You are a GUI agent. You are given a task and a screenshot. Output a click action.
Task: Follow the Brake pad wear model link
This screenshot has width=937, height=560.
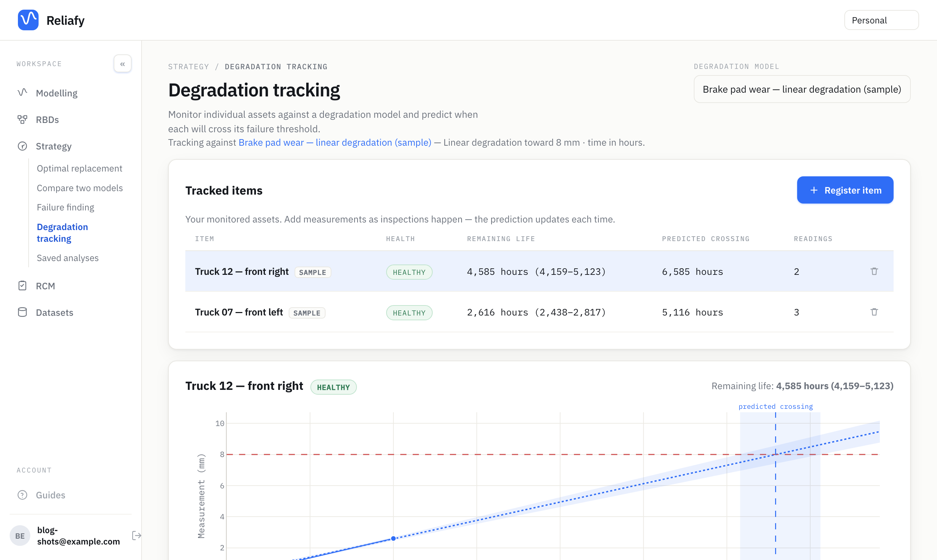tap(335, 142)
